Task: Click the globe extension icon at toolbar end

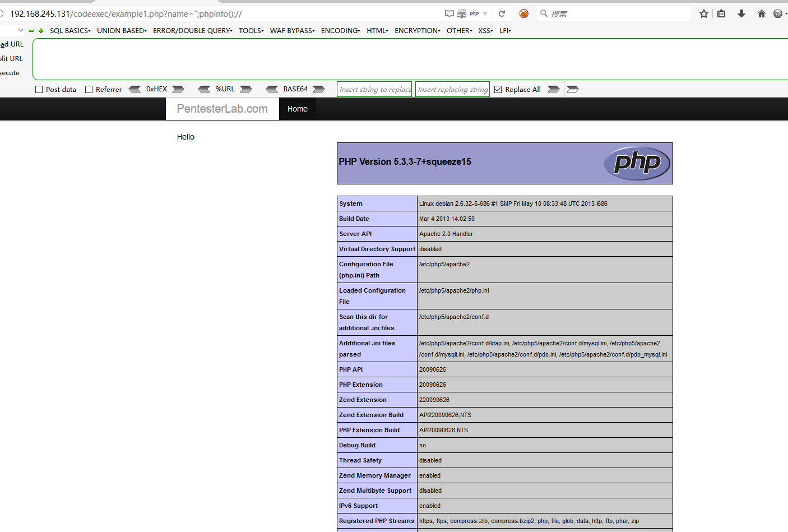Action: coord(778,13)
